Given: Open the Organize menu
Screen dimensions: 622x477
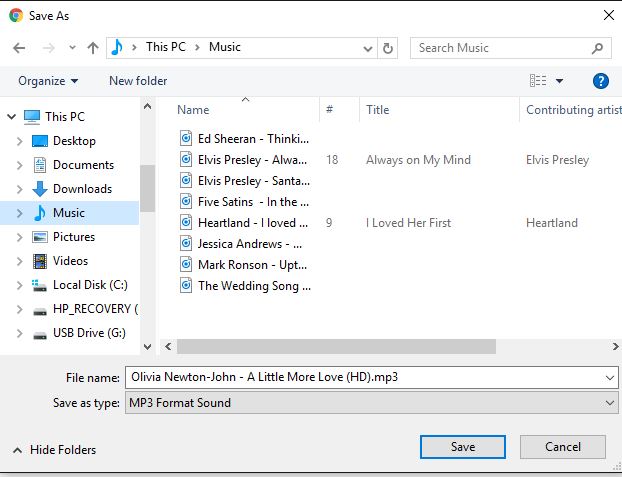Looking at the screenshot, I should pyautogui.click(x=48, y=81).
